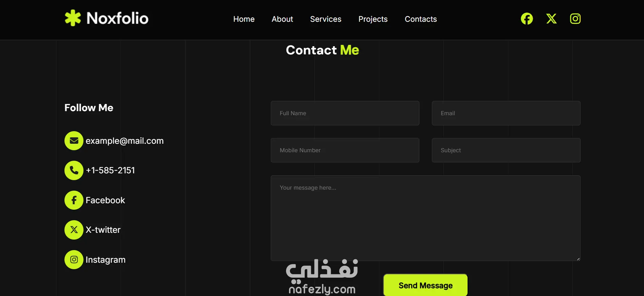
Task: Click the Send Message button
Action: coord(425,285)
